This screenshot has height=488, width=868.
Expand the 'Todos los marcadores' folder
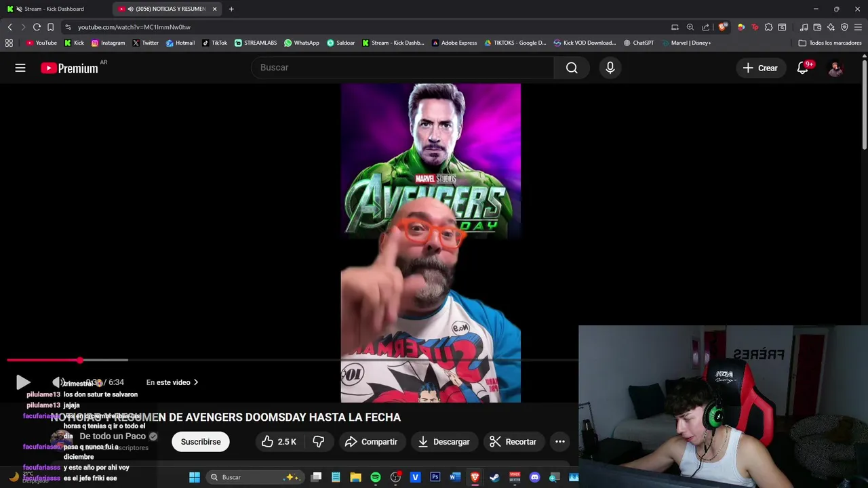click(830, 43)
